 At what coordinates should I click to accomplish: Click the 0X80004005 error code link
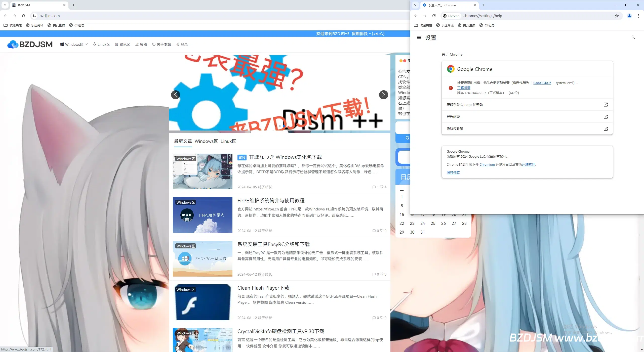point(542,83)
